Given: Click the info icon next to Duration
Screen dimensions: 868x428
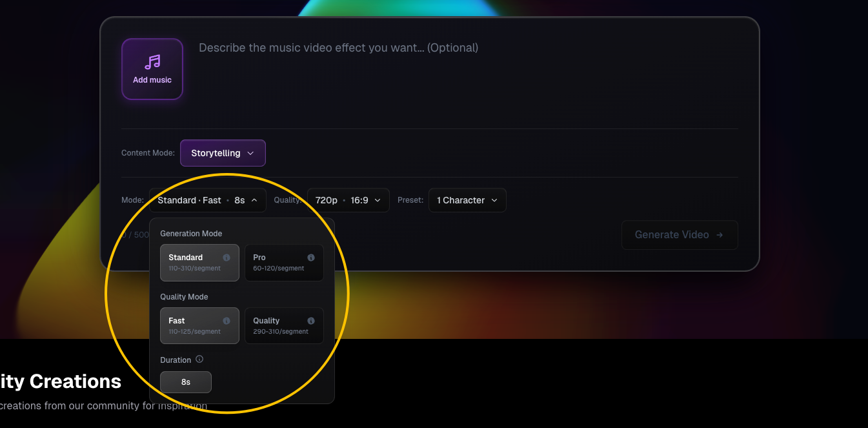Looking at the screenshot, I should point(199,359).
